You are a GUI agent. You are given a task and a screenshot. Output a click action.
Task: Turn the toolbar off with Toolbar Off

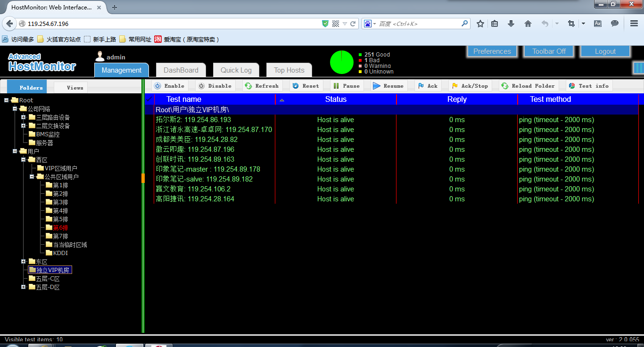pos(549,51)
